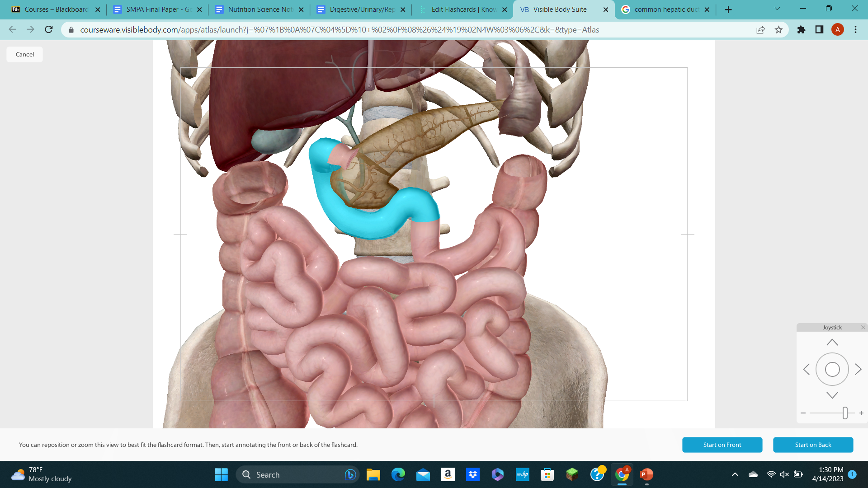This screenshot has height=488, width=868.
Task: Unmute the volume in the system tray
Action: pyautogui.click(x=783, y=474)
